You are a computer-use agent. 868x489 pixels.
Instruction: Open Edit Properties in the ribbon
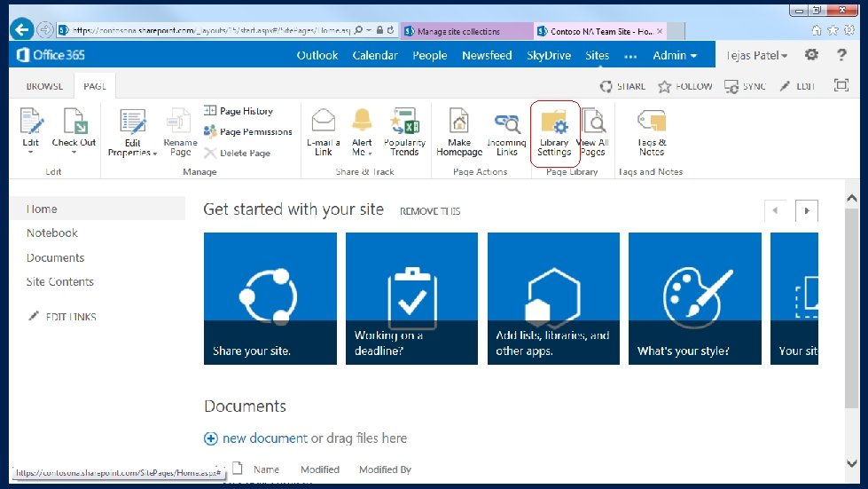[133, 133]
